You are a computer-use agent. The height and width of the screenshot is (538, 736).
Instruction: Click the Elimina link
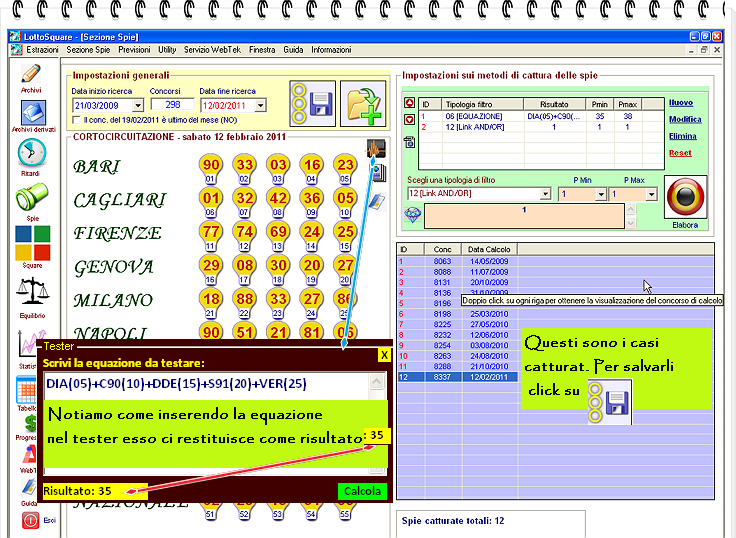(x=682, y=136)
